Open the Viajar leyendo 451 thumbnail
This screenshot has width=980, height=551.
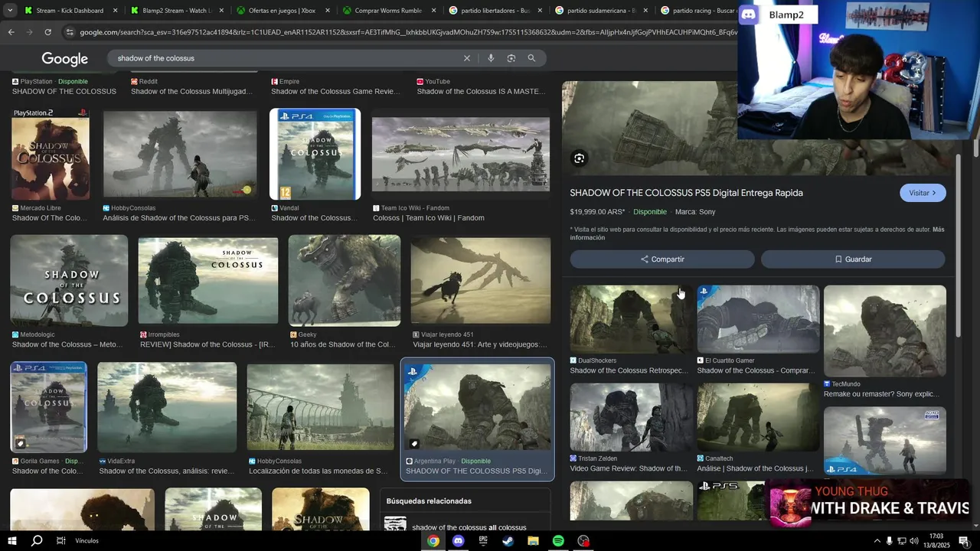[481, 281]
